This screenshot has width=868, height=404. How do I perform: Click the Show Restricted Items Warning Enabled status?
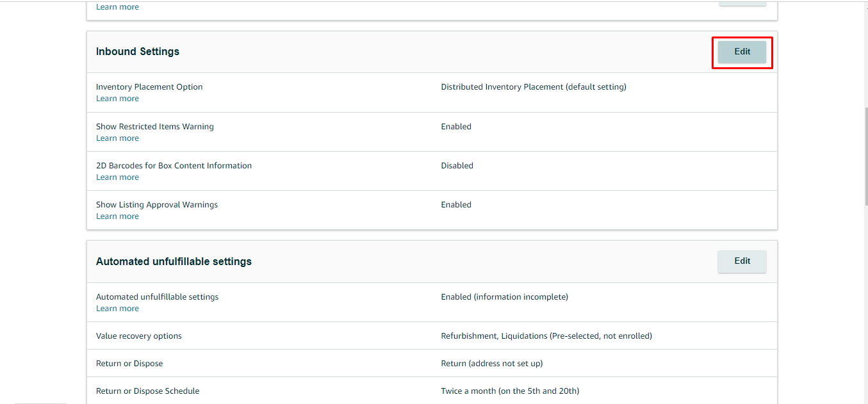point(456,127)
